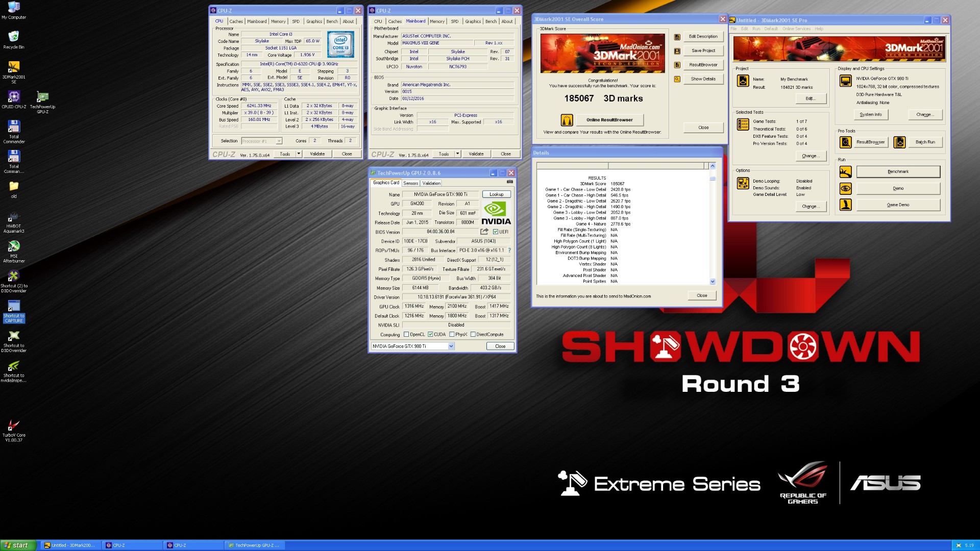Click the Benchmark button in Run section

tap(898, 172)
